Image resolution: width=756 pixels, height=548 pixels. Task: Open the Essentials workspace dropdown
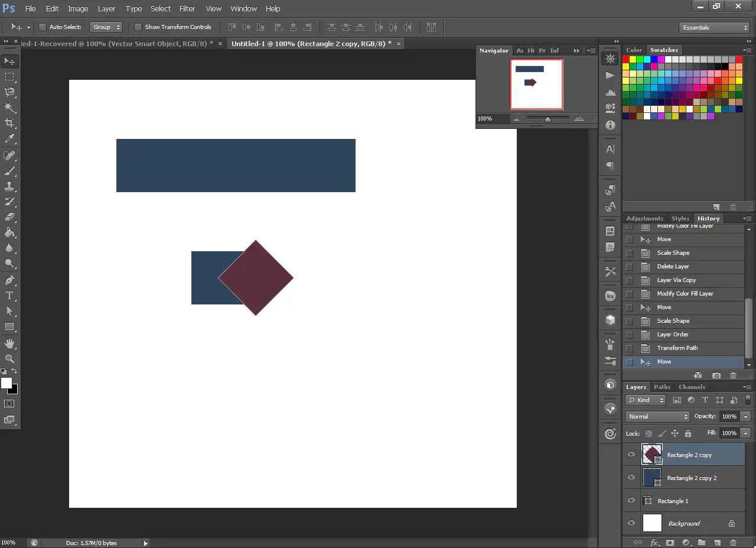pos(714,28)
